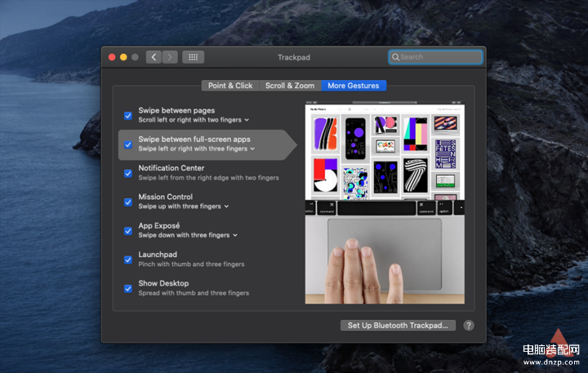Screen dimensions: 588x373
Task: Click Set Up Bluetooth Trackpad button
Action: pos(398,326)
